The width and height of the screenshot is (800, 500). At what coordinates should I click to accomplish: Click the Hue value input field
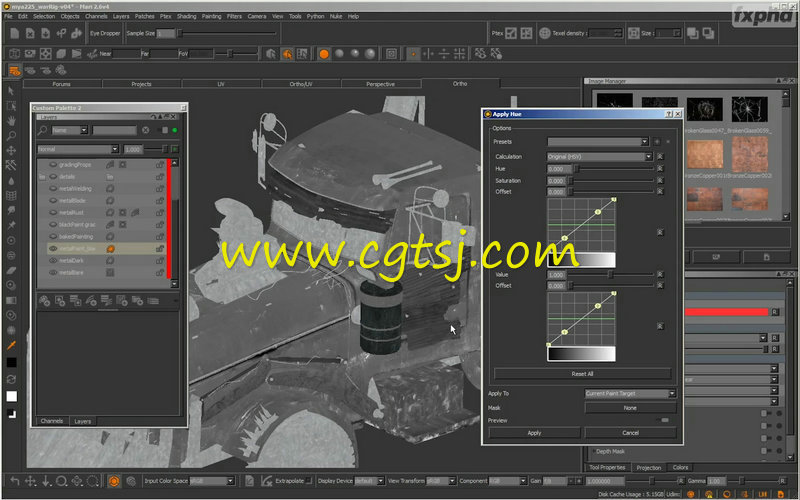pyautogui.click(x=558, y=169)
